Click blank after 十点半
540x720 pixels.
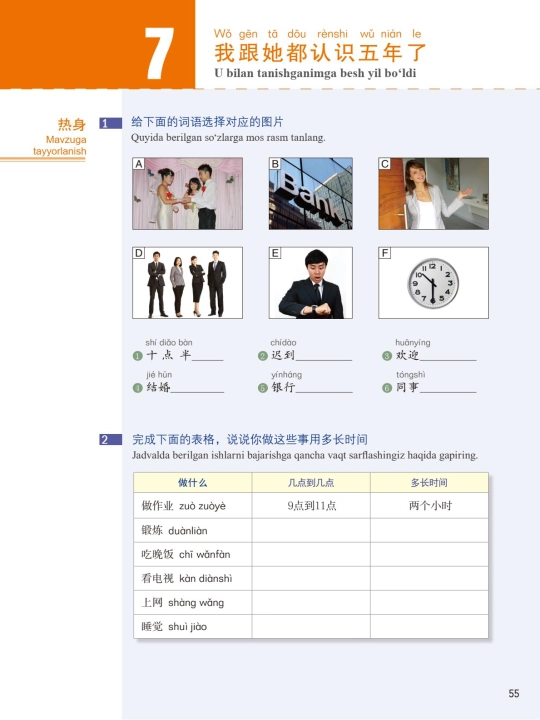click(x=208, y=356)
